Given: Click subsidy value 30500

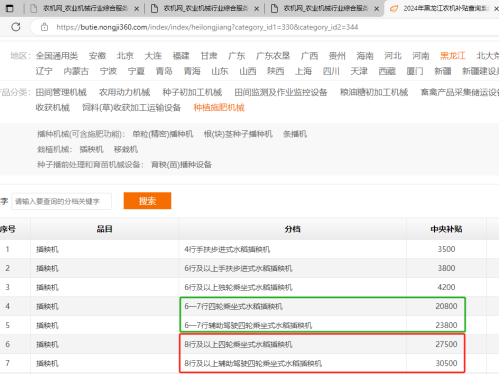Looking at the screenshot, I should click(x=446, y=363).
